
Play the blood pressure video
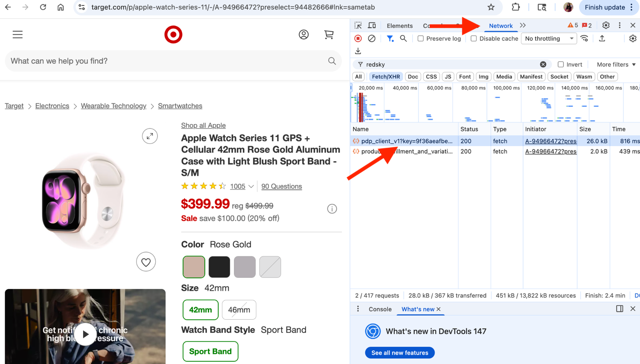85,334
